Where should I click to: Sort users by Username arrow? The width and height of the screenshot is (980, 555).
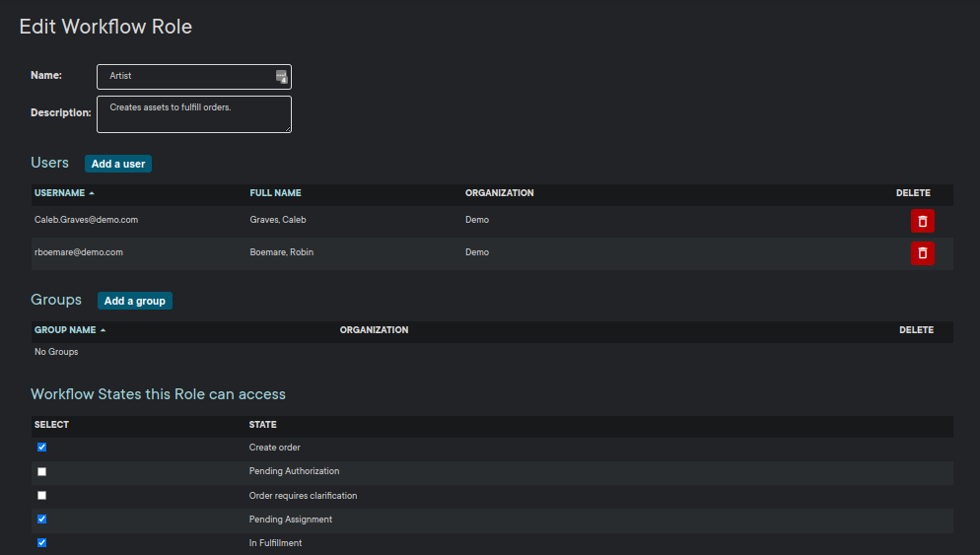tap(92, 193)
